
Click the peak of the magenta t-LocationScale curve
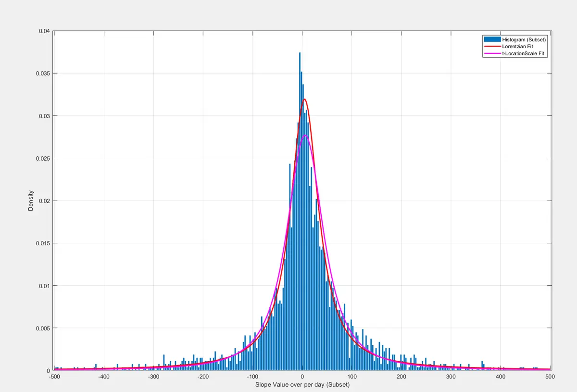[x=305, y=136]
